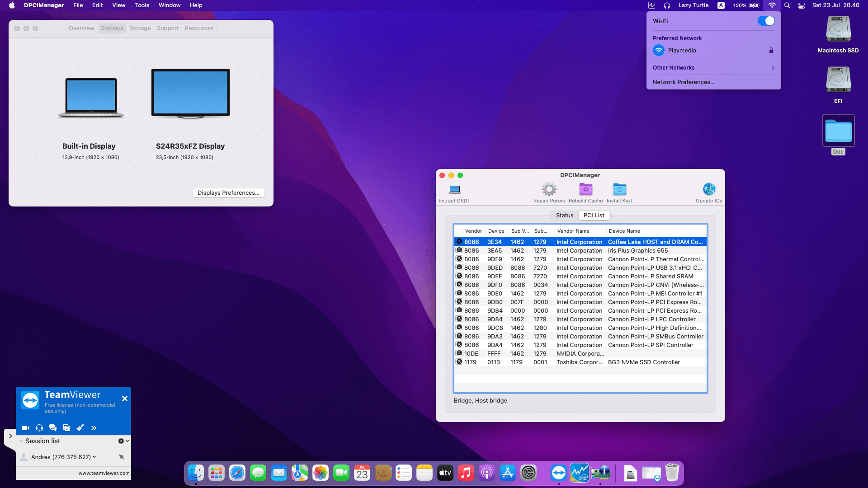Turn off the Wi-Fi switch
The image size is (868, 488).
tap(766, 21)
